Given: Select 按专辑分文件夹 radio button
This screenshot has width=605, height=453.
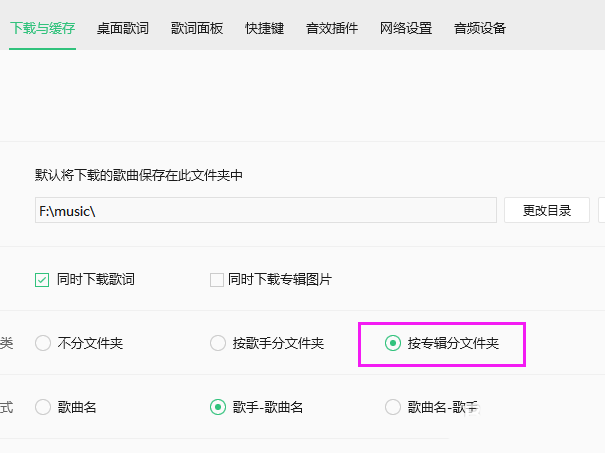Looking at the screenshot, I should point(393,344).
